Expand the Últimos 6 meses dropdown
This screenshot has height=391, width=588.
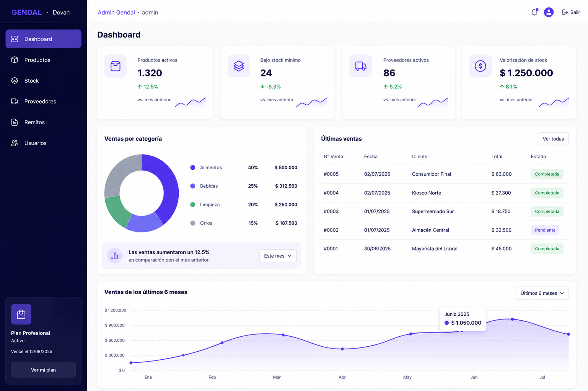tap(542, 293)
